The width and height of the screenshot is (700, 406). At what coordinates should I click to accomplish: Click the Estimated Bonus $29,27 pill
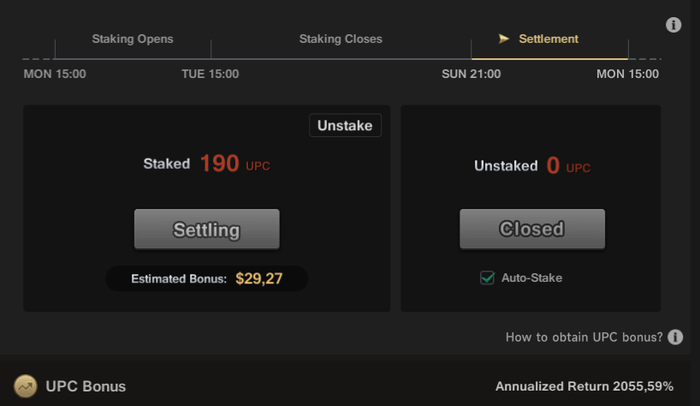pyautogui.click(x=207, y=279)
